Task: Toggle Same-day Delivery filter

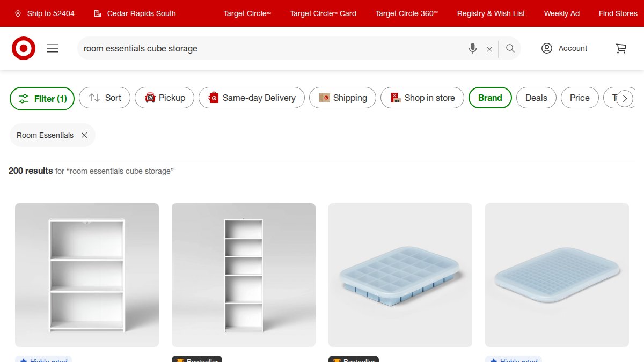Action: (252, 98)
